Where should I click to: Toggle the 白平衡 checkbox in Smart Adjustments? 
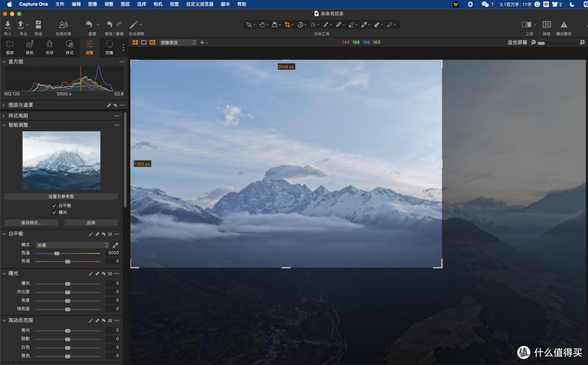coord(54,205)
